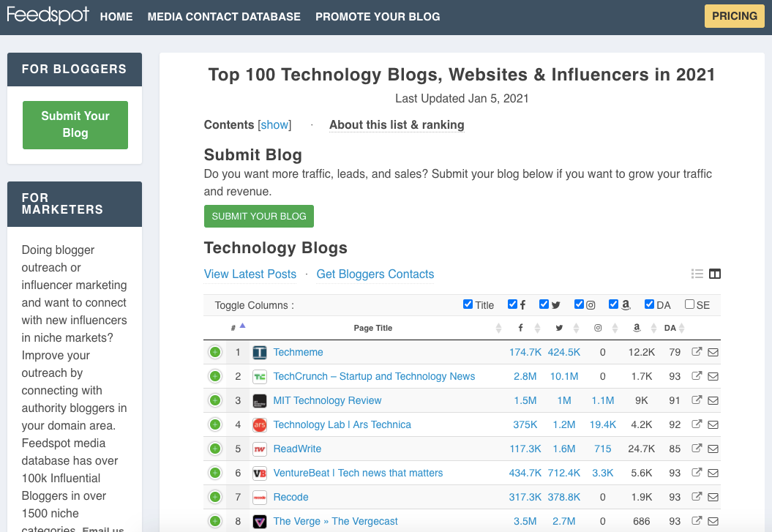
Task: Uncheck the Title column checkbox
Action: 468,304
